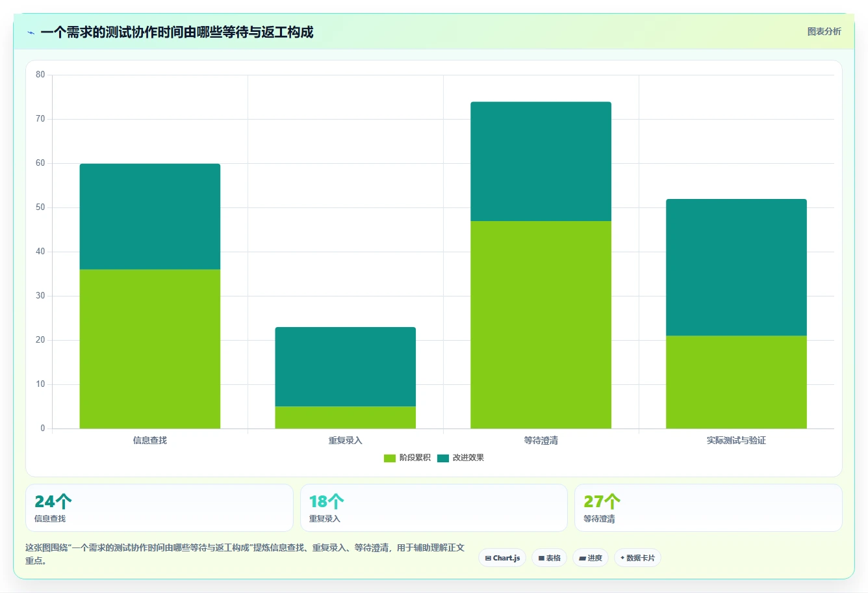This screenshot has height=593, width=868.
Task: Click the 等待澄清 x-axis label
Action: pyautogui.click(x=541, y=441)
